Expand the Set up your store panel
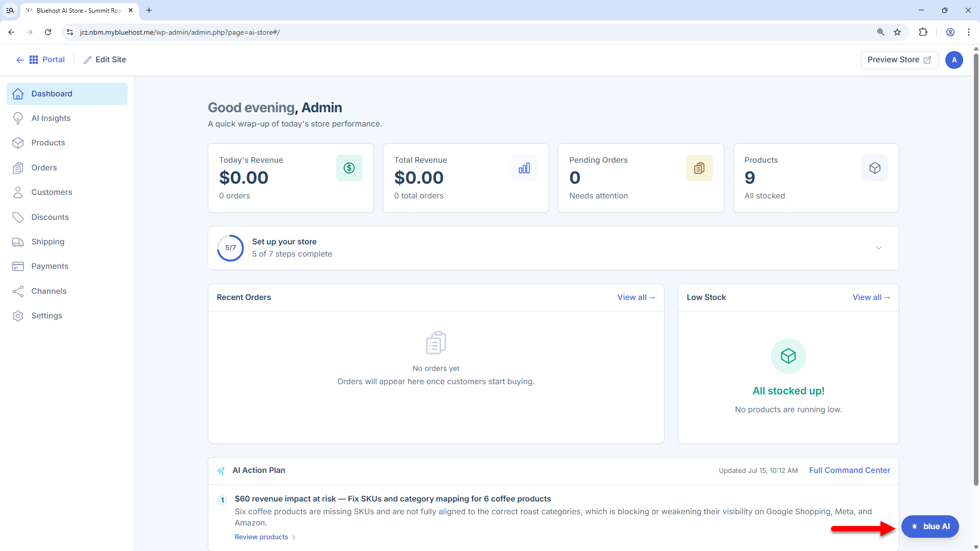Image resolution: width=980 pixels, height=551 pixels. pos(879,248)
